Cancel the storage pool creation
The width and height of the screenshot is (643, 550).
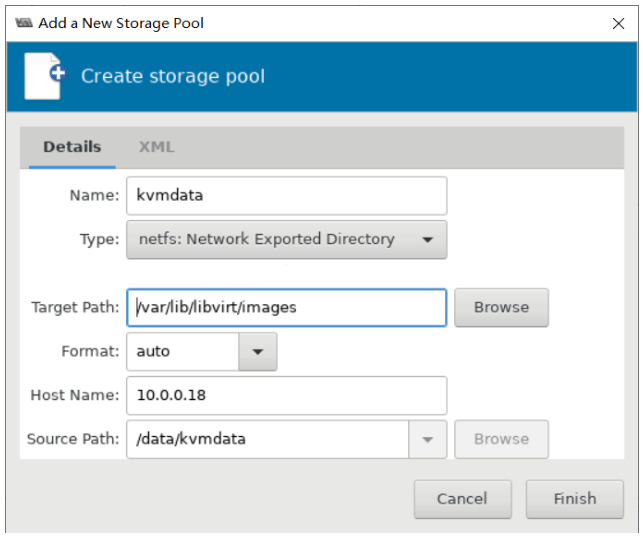[462, 498]
